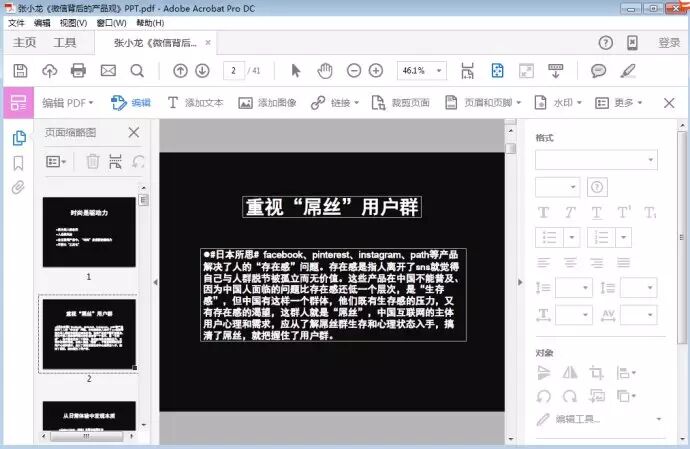Align text right
Image resolution: width=690 pixels, height=449 pixels.
click(x=596, y=263)
